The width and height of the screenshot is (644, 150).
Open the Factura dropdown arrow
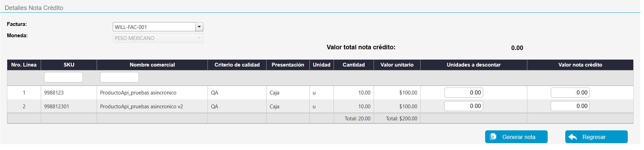click(x=199, y=27)
